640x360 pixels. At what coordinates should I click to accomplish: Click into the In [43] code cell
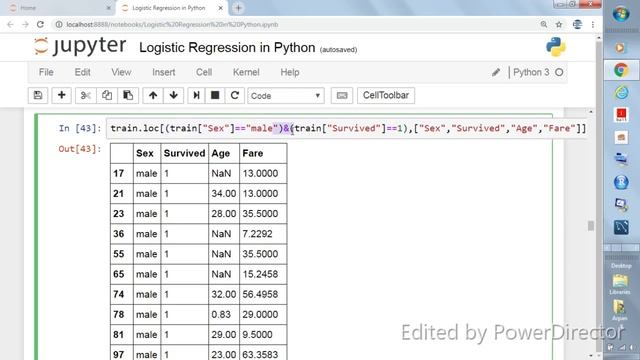pos(346,128)
